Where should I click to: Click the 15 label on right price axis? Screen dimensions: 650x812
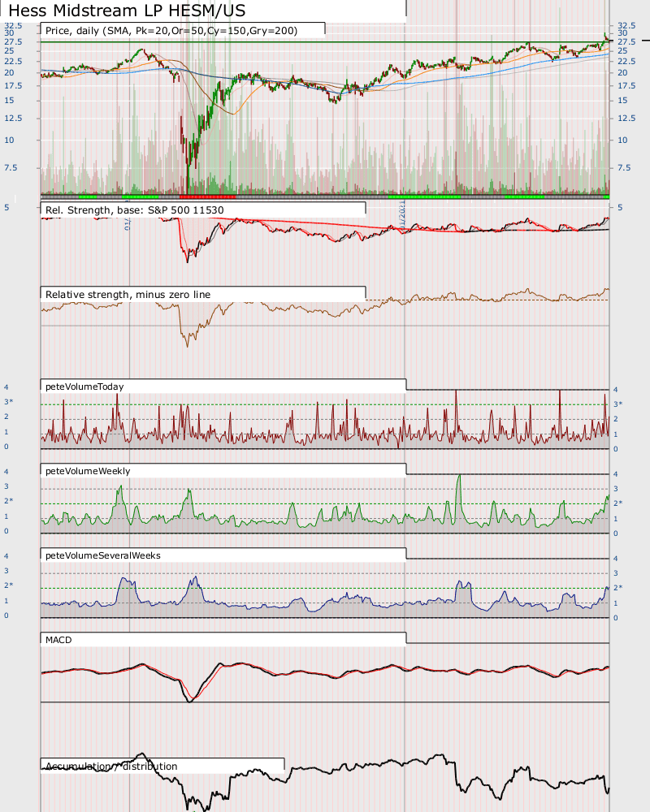coord(622,101)
